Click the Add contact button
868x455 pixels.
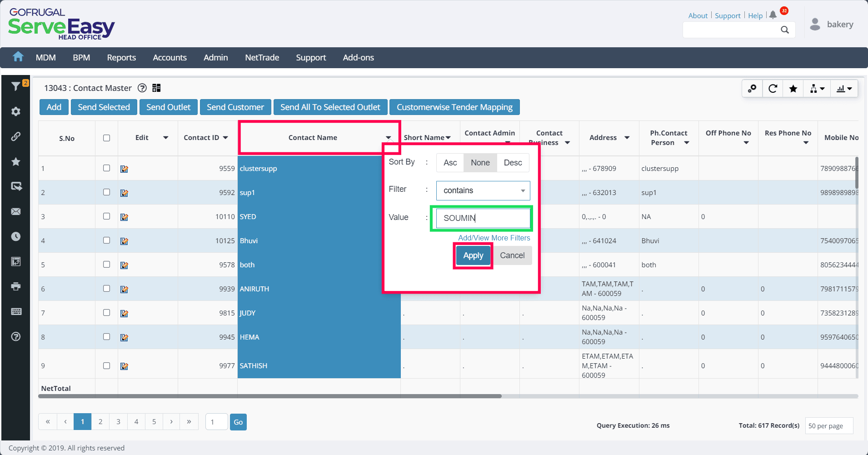coord(54,107)
